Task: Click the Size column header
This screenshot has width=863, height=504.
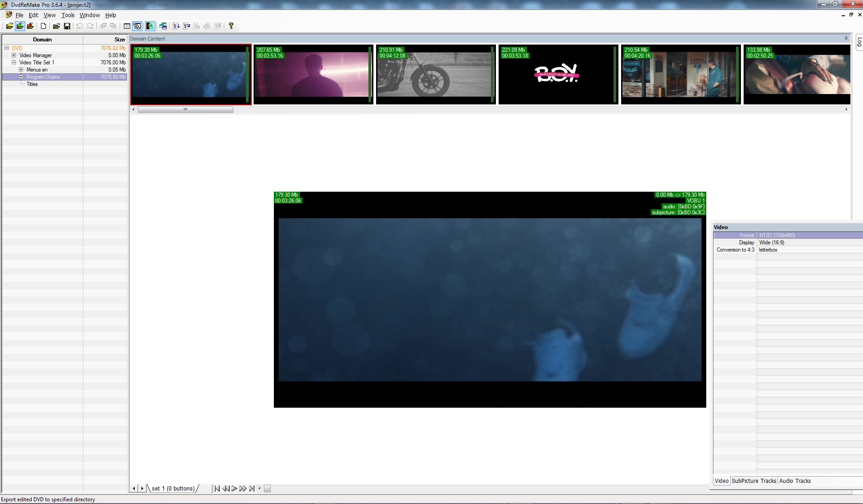Action: [105, 40]
